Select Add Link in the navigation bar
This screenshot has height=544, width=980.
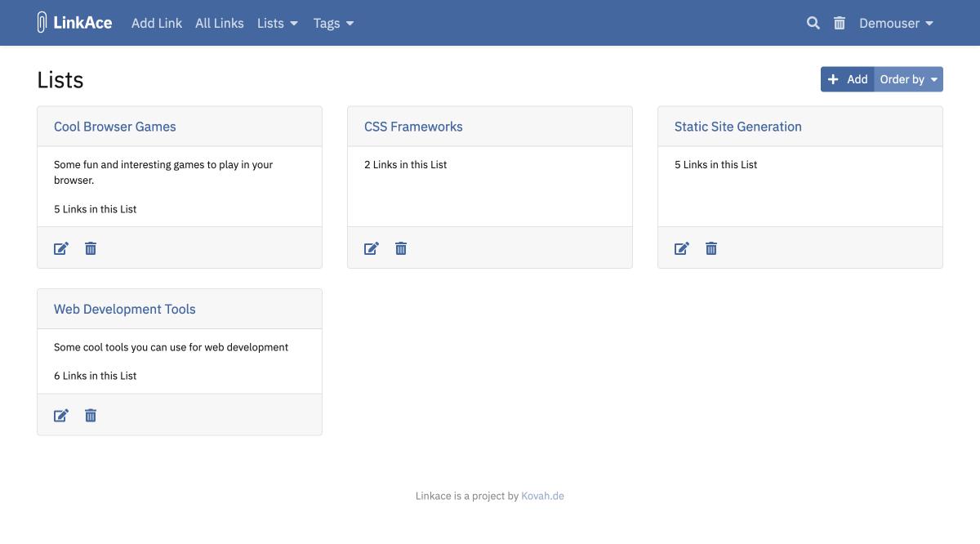(x=157, y=23)
